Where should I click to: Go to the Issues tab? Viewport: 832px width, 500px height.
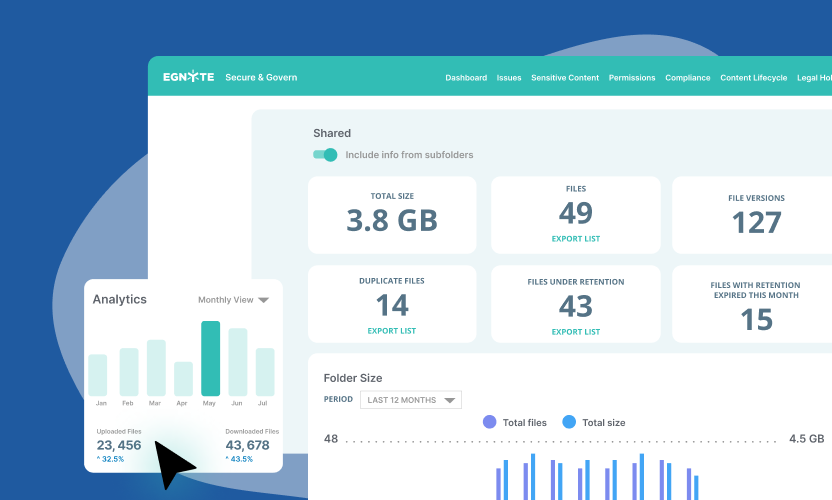[x=509, y=78]
